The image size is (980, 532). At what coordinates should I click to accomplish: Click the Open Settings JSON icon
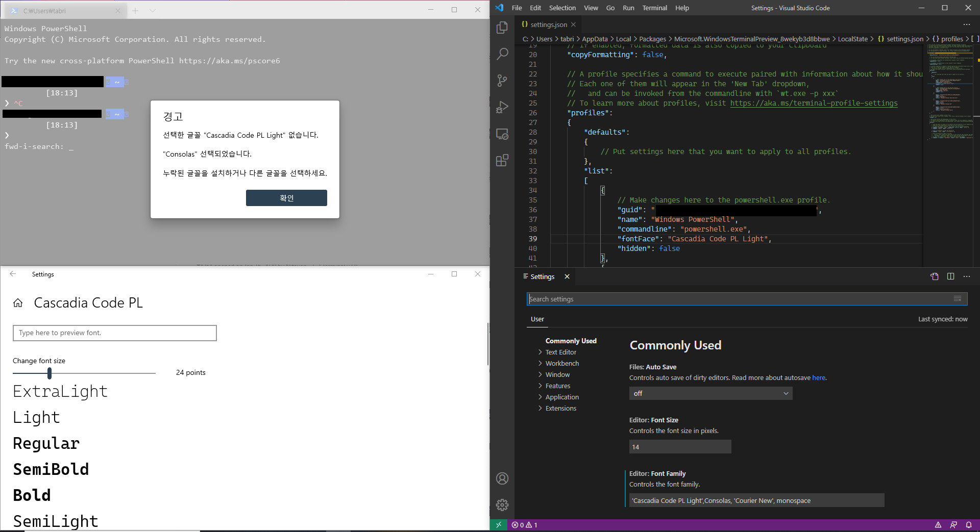(x=935, y=276)
